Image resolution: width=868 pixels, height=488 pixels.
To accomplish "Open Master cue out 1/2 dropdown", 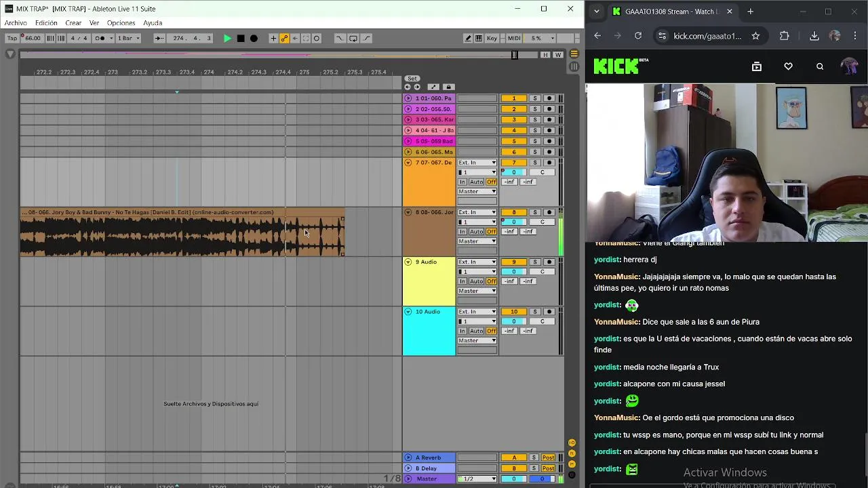I will click(477, 479).
